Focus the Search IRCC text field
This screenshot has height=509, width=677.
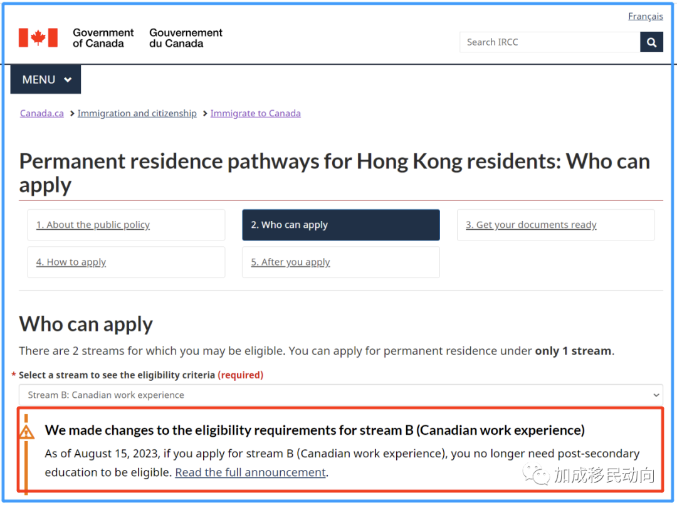coord(550,42)
